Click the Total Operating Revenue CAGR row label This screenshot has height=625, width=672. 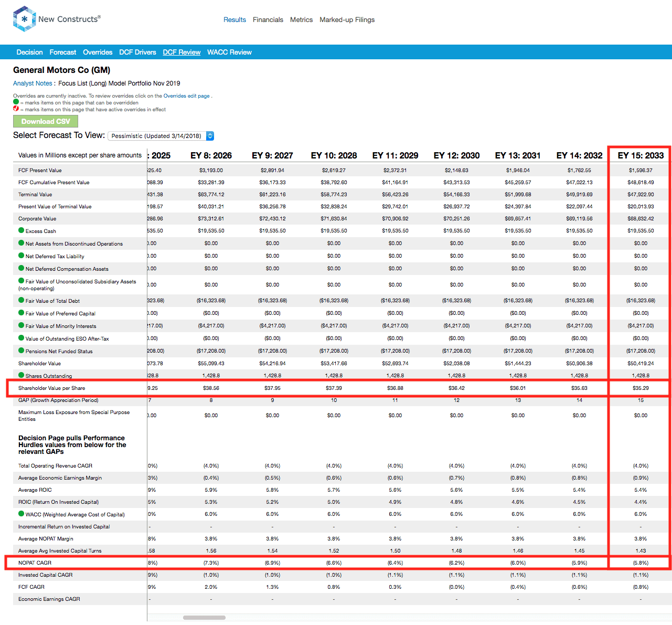[55, 465]
